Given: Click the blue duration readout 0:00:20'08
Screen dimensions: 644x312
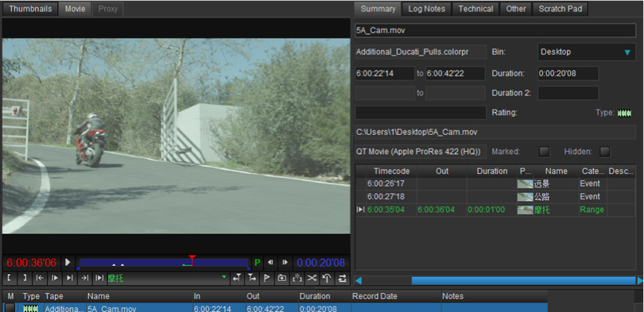Looking at the screenshot, I should (321, 263).
